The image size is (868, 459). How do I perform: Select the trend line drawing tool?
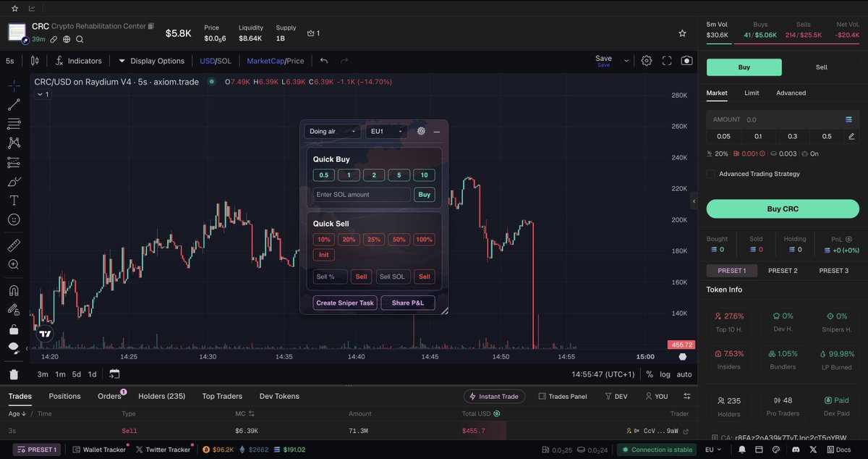tap(14, 105)
